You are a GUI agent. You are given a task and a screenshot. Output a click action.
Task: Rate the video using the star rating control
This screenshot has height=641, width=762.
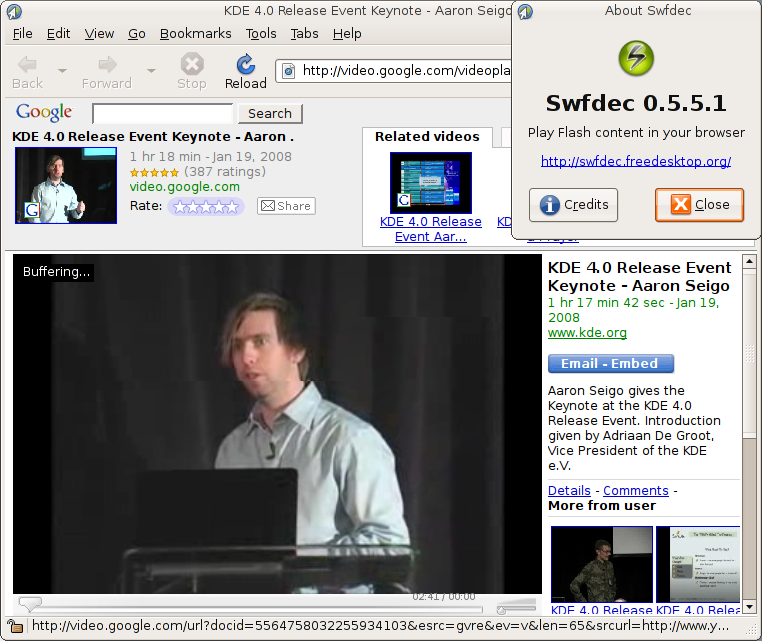(206, 207)
